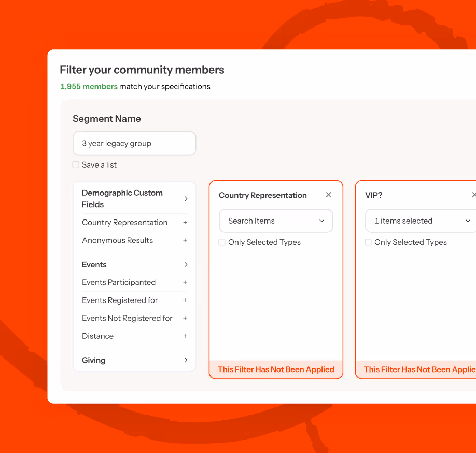Select the Events Participanted list item

(x=134, y=282)
